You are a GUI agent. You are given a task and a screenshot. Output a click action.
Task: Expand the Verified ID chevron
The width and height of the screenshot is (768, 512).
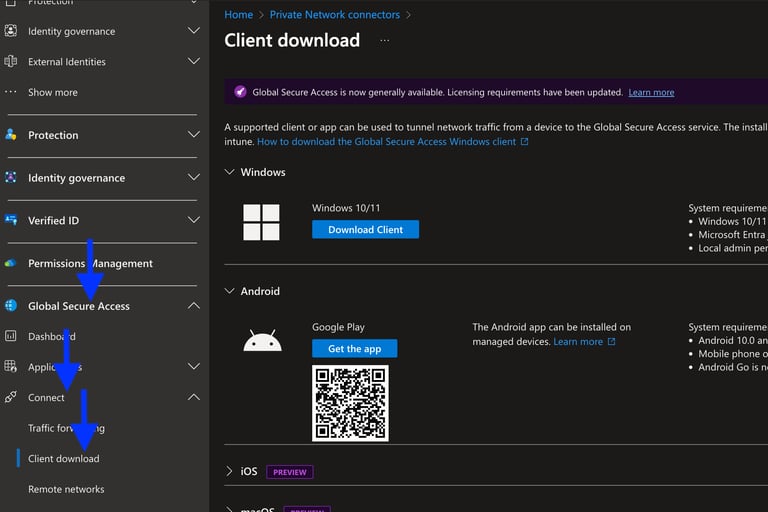click(x=193, y=220)
